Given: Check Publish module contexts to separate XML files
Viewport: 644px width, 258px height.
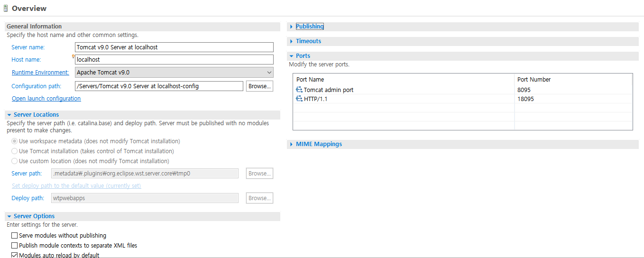Looking at the screenshot, I should point(15,246).
